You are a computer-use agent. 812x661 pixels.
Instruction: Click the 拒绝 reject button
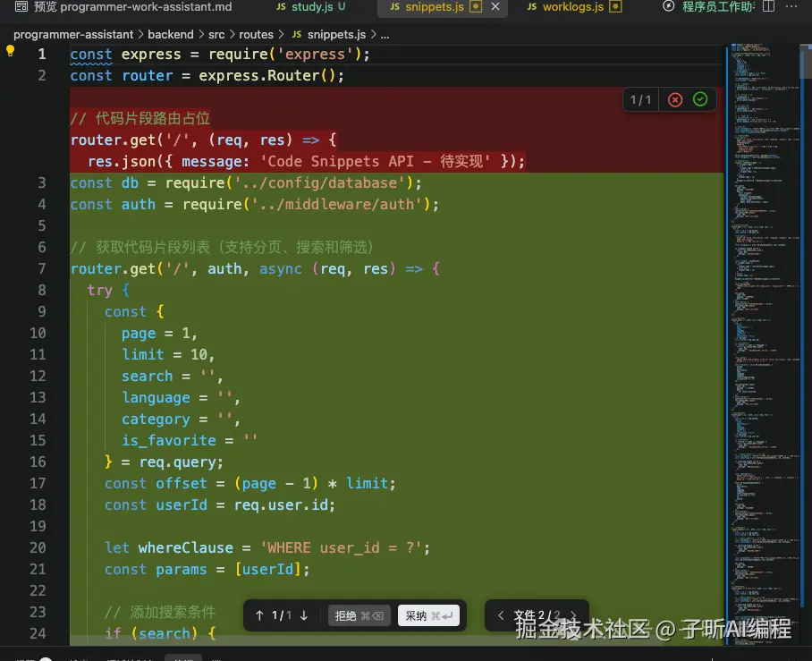359,615
